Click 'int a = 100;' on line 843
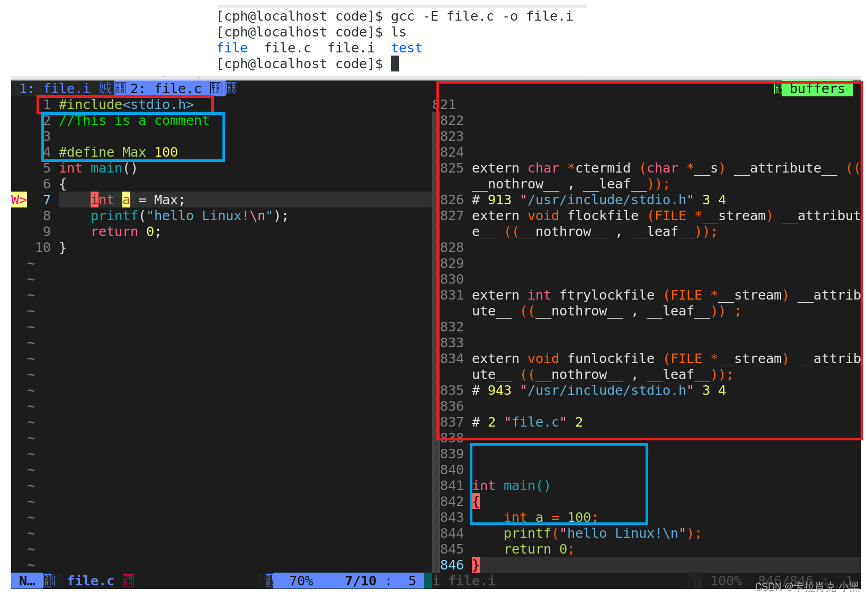This screenshot has height=597, width=868. pos(551,518)
